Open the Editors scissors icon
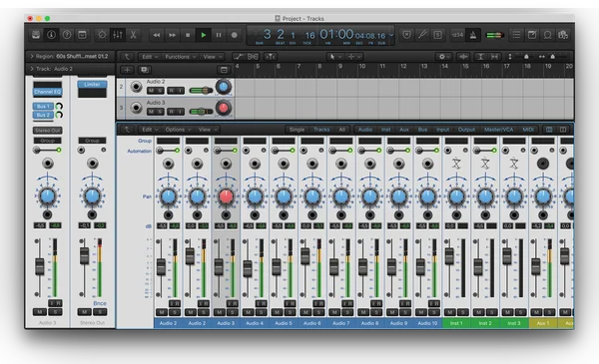This screenshot has width=599, height=364. [133, 35]
